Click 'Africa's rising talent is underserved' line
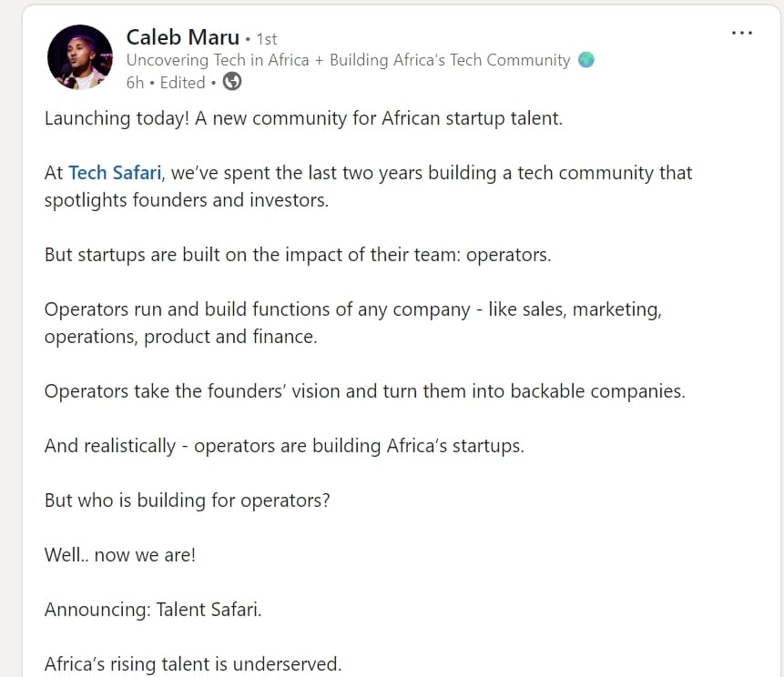The image size is (784, 677). [x=192, y=663]
